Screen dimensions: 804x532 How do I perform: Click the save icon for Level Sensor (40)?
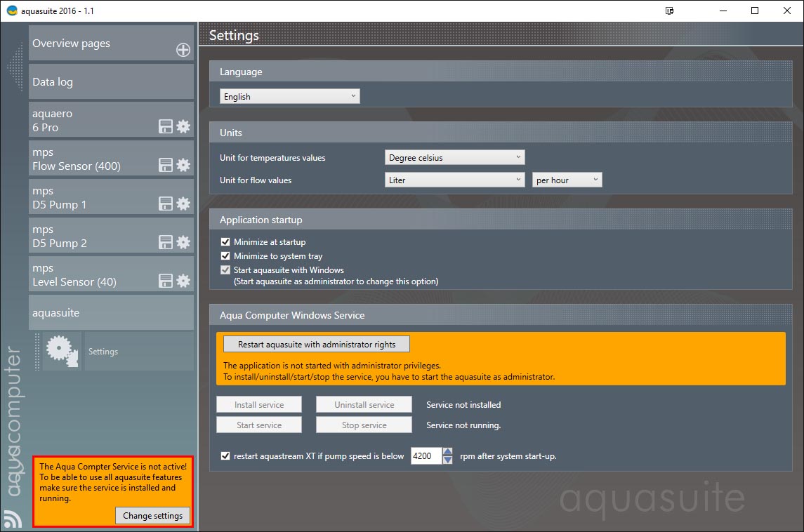pos(166,281)
